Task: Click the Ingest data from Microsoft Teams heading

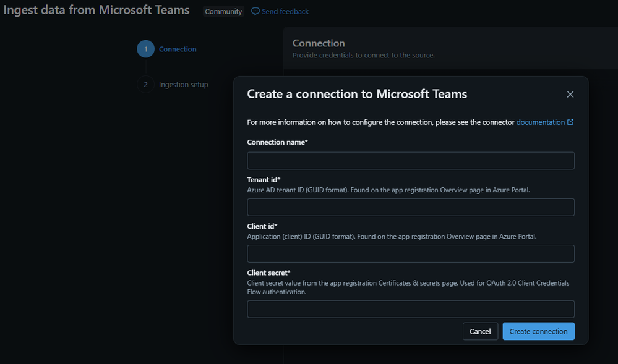Action: pyautogui.click(x=97, y=10)
